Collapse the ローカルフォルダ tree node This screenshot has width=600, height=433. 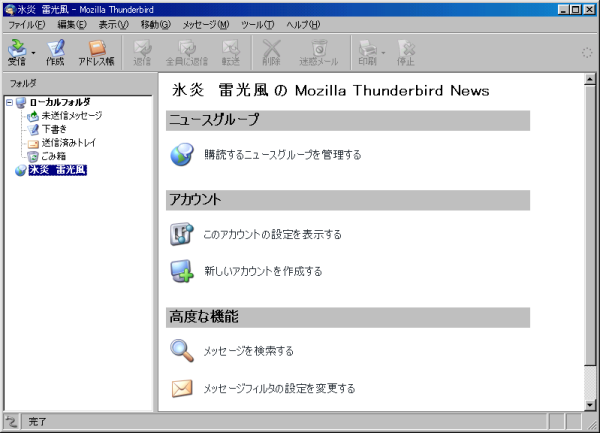click(10, 103)
